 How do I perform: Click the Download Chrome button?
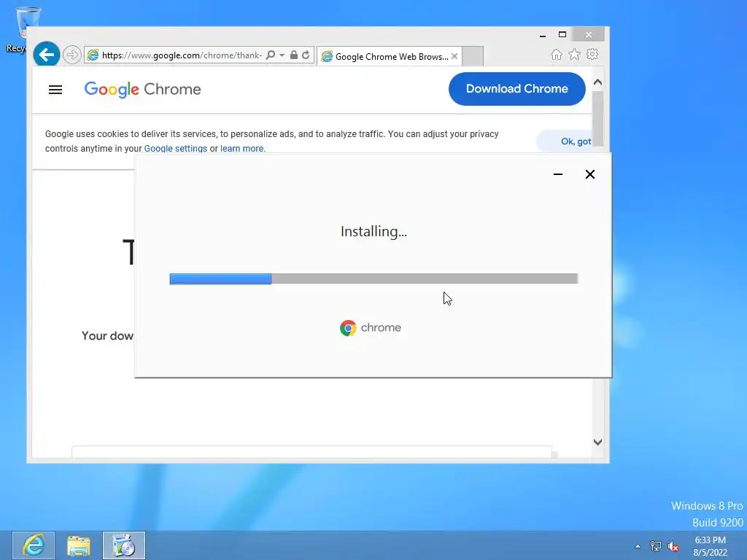(x=517, y=88)
